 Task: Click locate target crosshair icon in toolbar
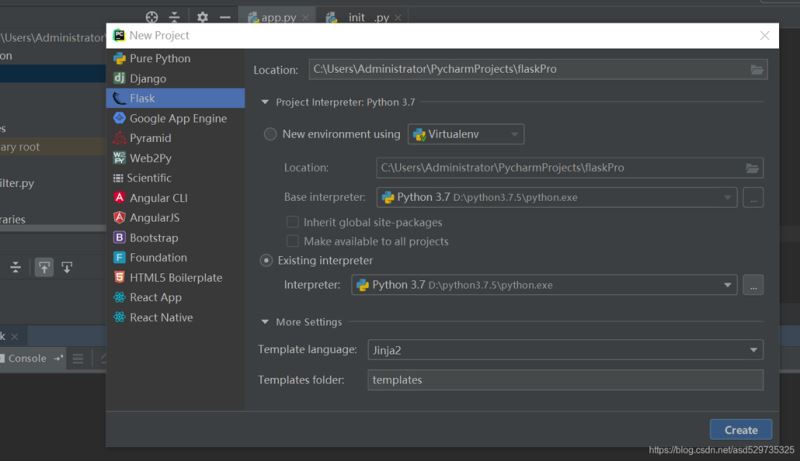pos(152,17)
